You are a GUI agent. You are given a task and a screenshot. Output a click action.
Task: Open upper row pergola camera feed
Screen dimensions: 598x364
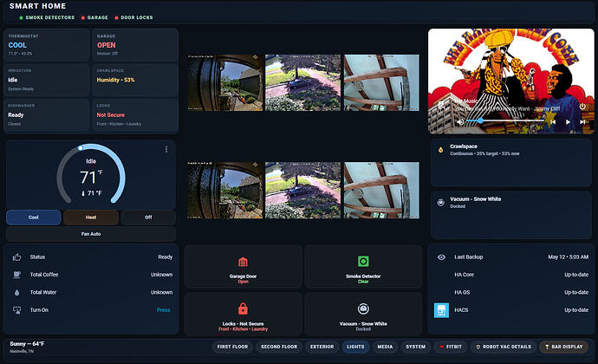coord(381,83)
